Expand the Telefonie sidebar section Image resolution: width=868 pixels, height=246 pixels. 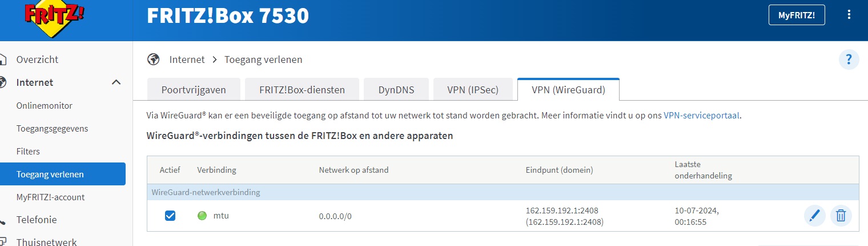point(37,220)
